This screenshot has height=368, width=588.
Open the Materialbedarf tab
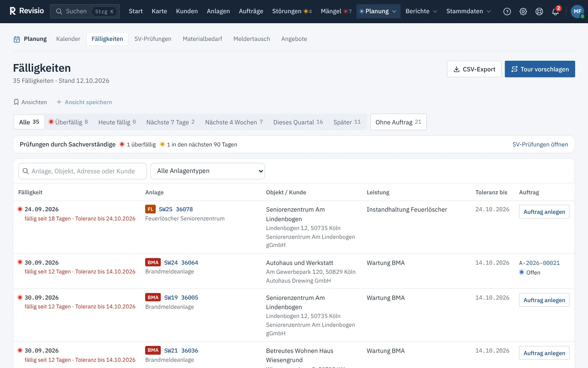click(202, 39)
